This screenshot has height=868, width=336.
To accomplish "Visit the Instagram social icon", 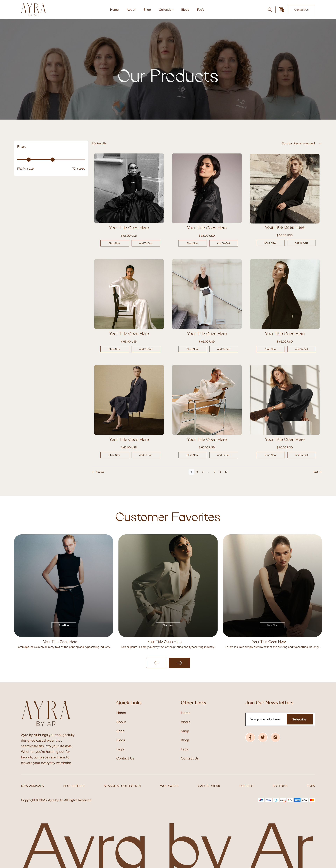I will (x=275, y=737).
